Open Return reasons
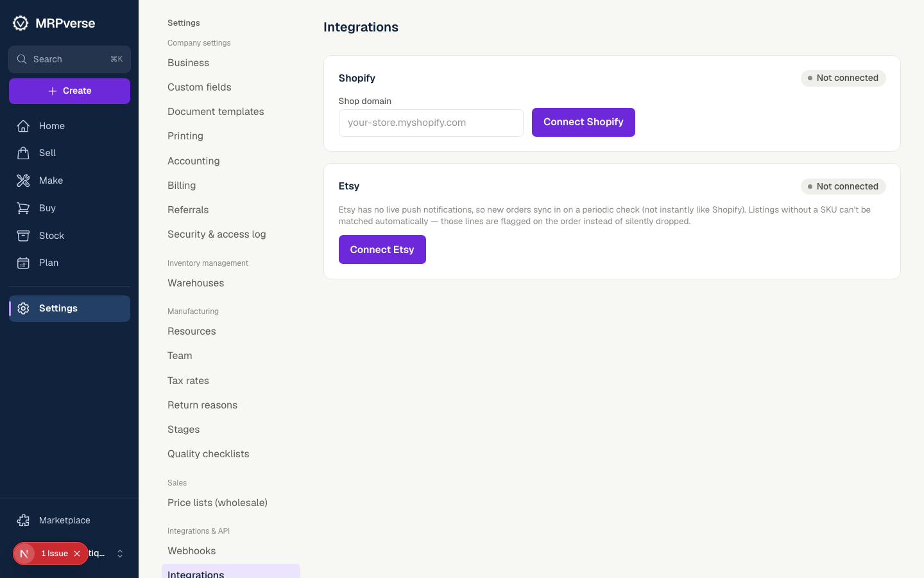Viewport: 924px width, 578px height. point(202,405)
